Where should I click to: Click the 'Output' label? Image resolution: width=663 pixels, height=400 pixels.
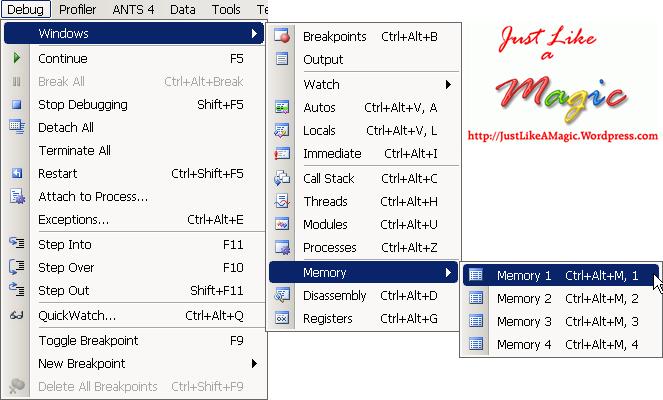click(x=323, y=60)
